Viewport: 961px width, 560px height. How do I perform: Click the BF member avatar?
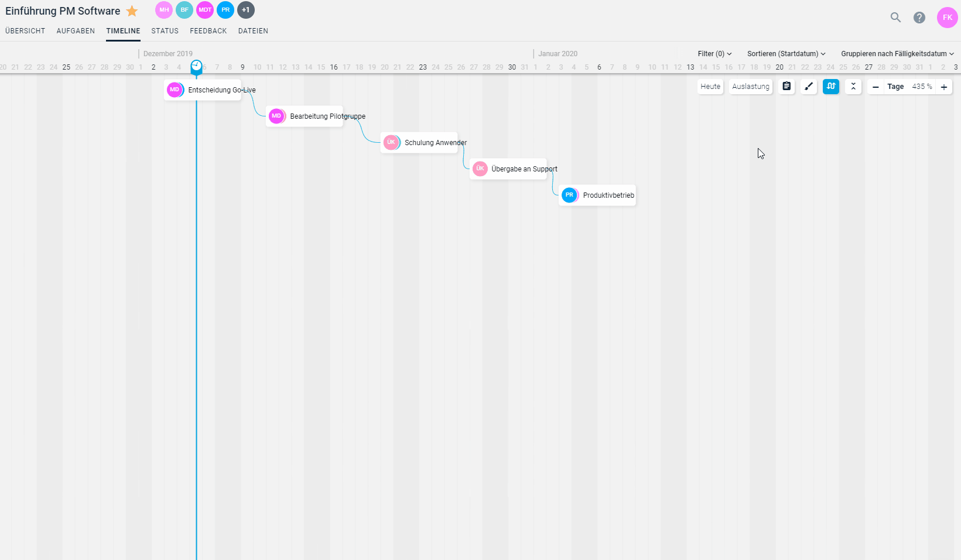coord(184,10)
